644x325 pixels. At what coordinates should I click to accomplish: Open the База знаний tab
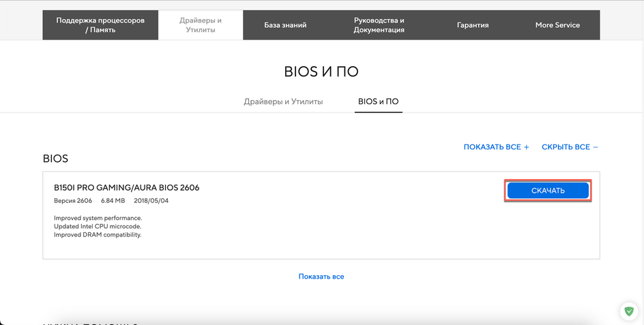[x=285, y=25]
